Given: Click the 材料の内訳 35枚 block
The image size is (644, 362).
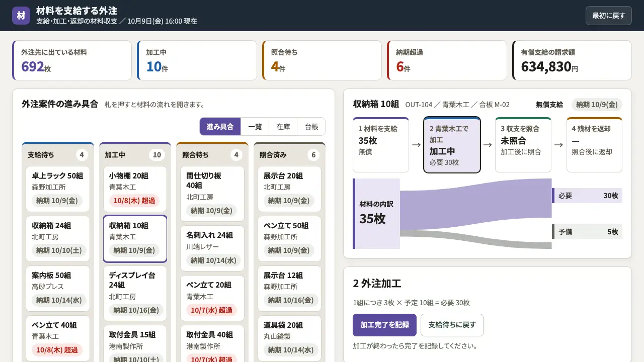Looking at the screenshot, I should point(376,214).
